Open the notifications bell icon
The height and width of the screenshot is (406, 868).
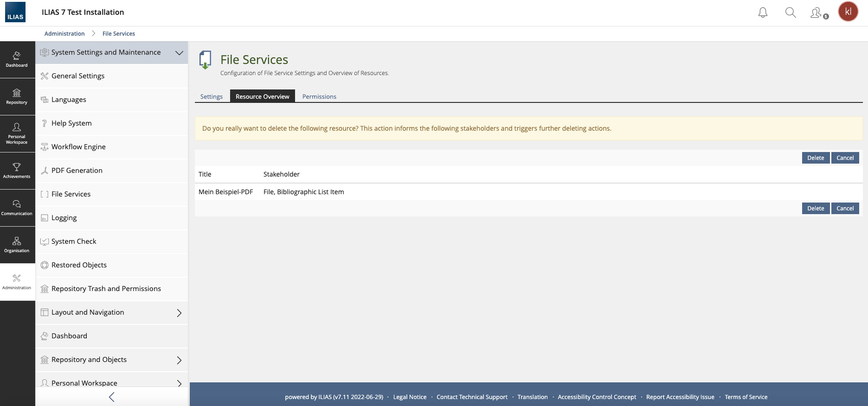click(x=763, y=13)
